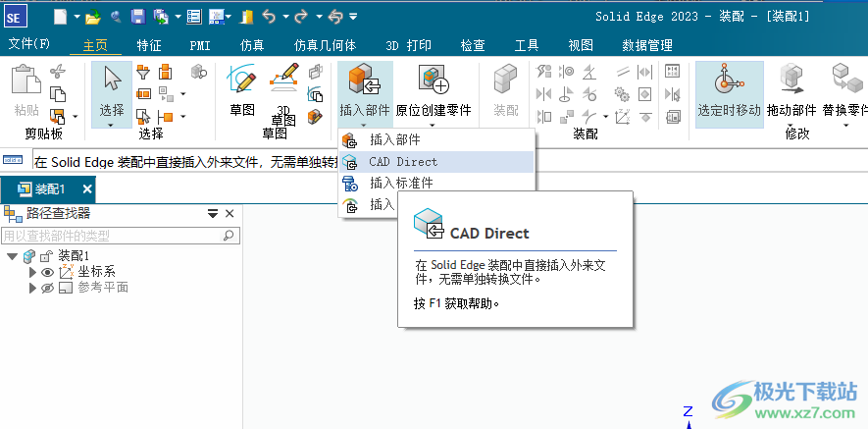Click the search magnifier in PathFinder filter box
This screenshot has width=868, height=429.
click(x=229, y=236)
